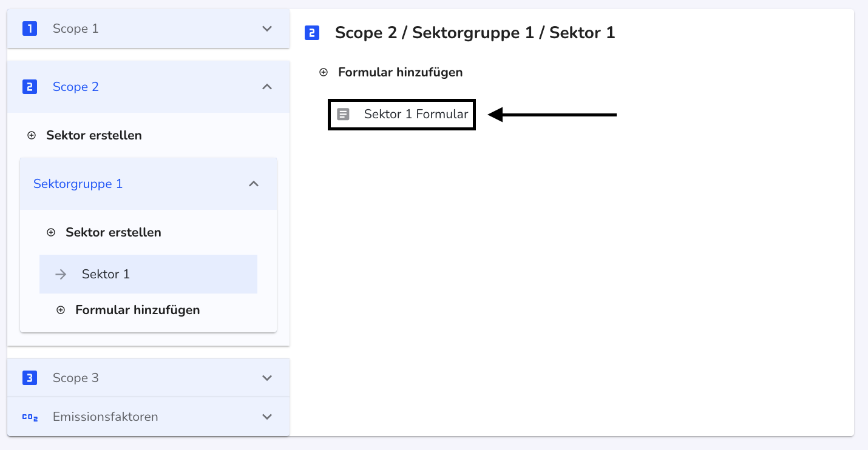The height and width of the screenshot is (450, 868).
Task: Click plus icon of main panel Formular hinzufügen
Action: (x=324, y=72)
